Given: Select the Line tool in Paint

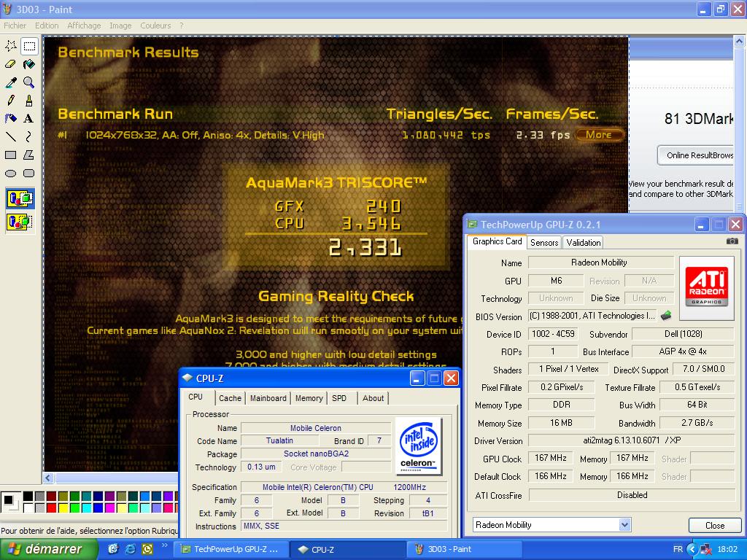Looking at the screenshot, I should point(10,136).
